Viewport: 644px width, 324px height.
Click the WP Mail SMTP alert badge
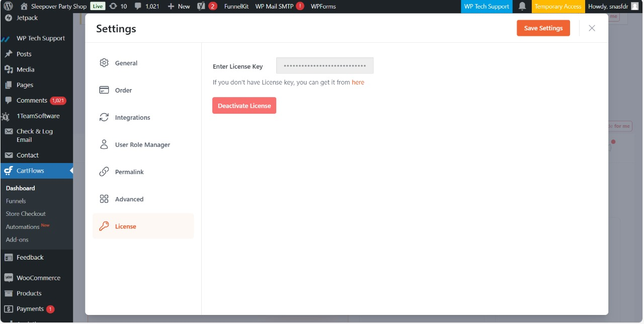point(300,7)
